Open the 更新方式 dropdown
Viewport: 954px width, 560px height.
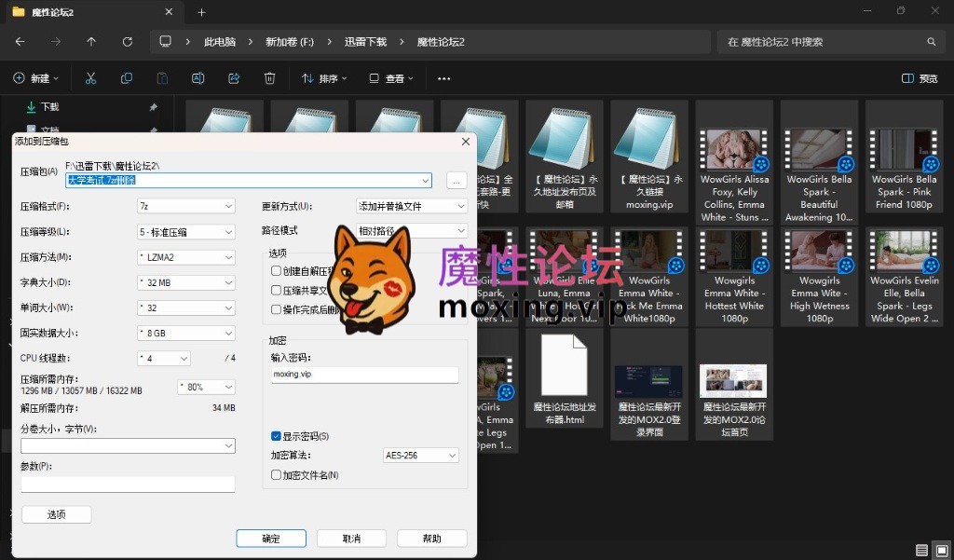click(412, 206)
